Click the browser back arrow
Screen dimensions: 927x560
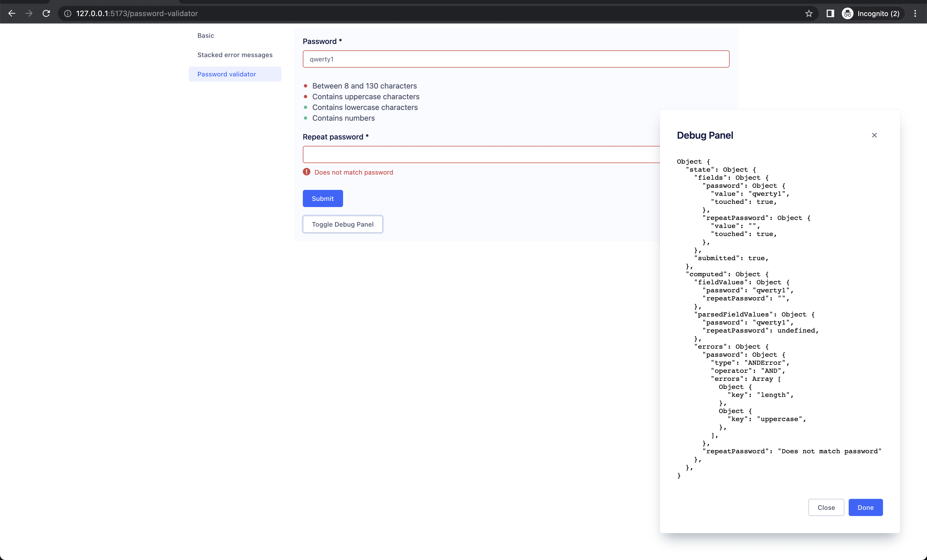[12, 13]
